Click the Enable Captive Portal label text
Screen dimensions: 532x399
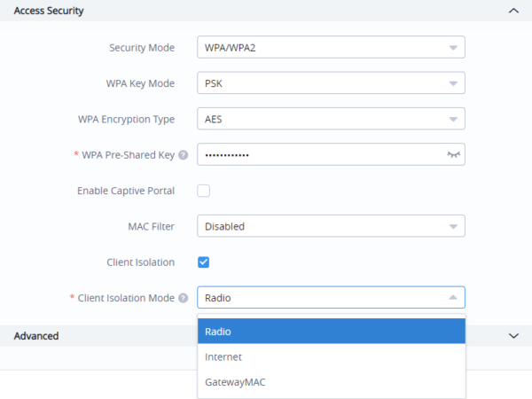point(128,191)
